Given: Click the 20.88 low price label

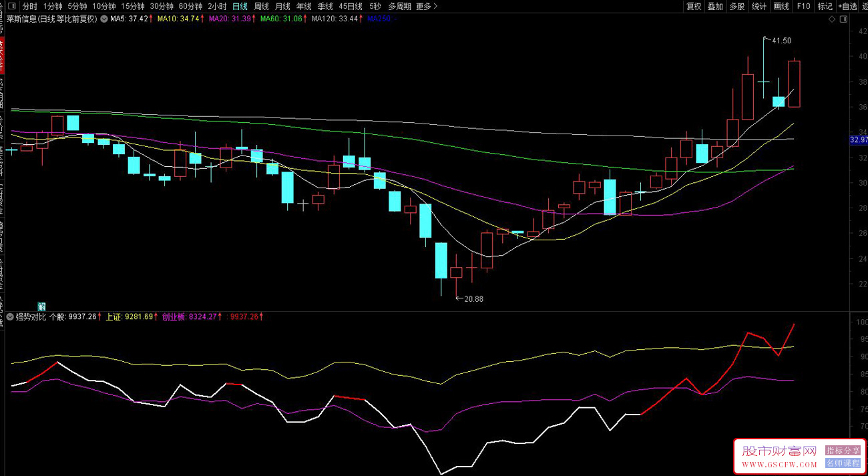Looking at the screenshot, I should (x=473, y=298).
